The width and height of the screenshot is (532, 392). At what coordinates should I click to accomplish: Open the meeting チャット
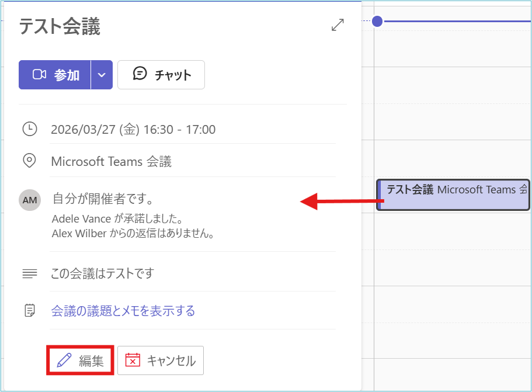click(161, 75)
